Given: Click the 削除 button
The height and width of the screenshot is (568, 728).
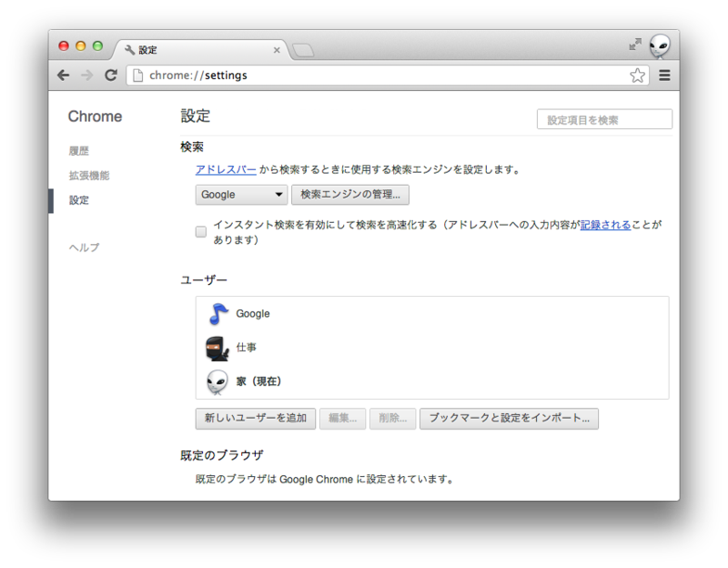Looking at the screenshot, I should (393, 419).
